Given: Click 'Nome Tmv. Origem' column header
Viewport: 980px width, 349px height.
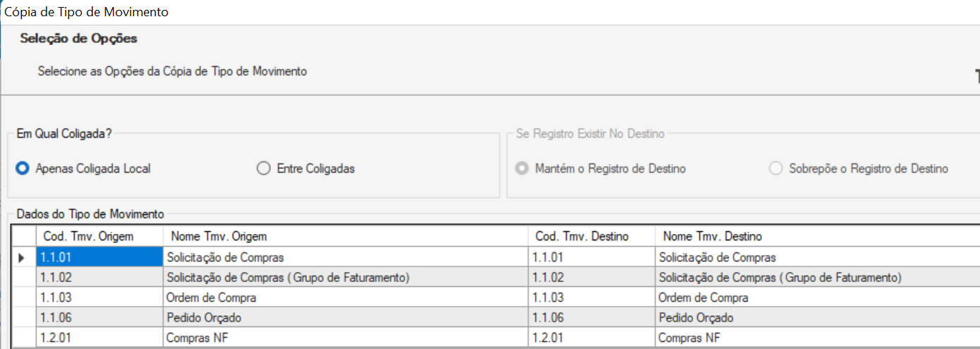Looking at the screenshot, I should pyautogui.click(x=346, y=236).
